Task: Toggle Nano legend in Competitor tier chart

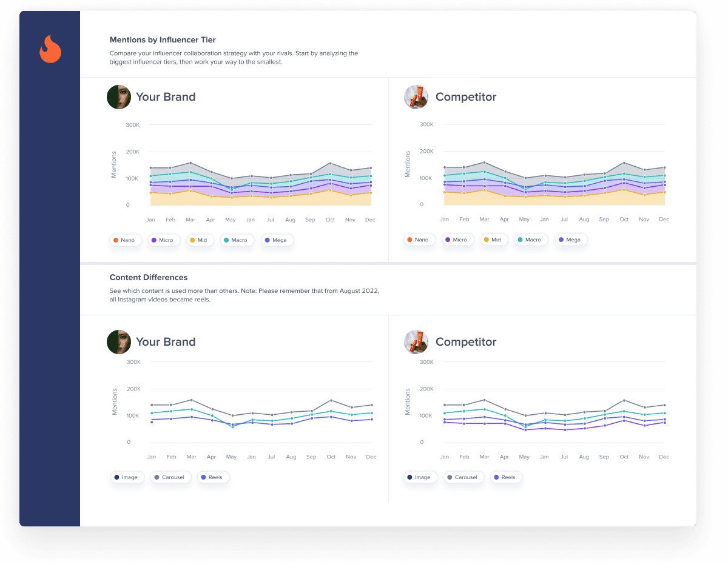Action: coord(419,240)
